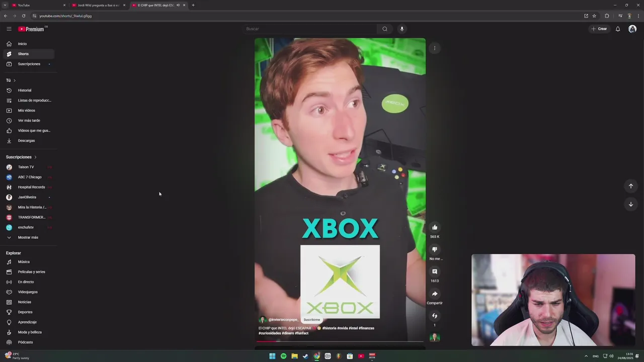Open notifications bell
The width and height of the screenshot is (644, 362).
pyautogui.click(x=618, y=29)
